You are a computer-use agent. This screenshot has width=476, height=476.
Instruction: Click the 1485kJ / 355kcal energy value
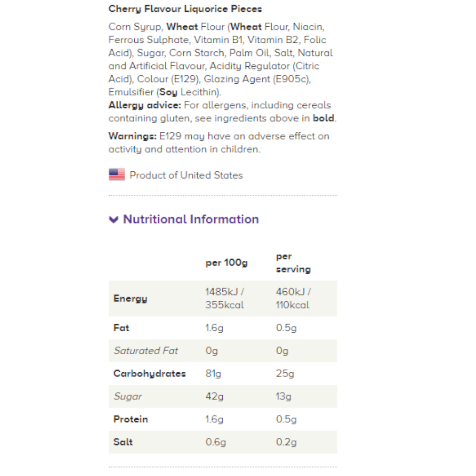pyautogui.click(x=225, y=298)
